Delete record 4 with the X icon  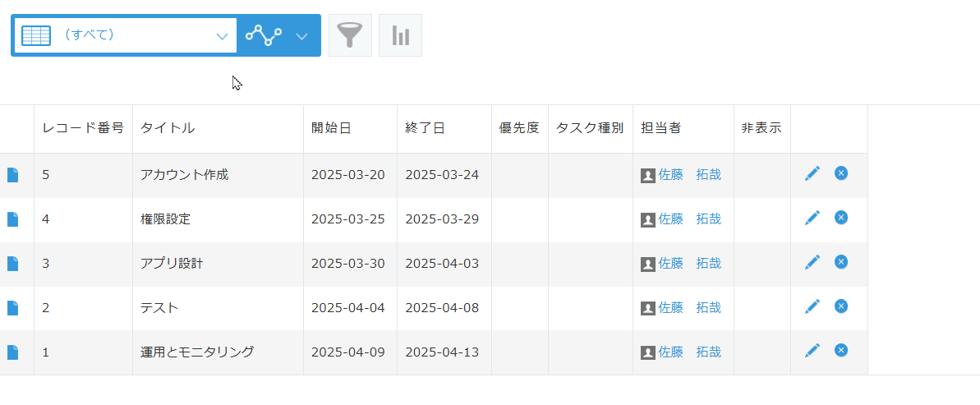[841, 218]
